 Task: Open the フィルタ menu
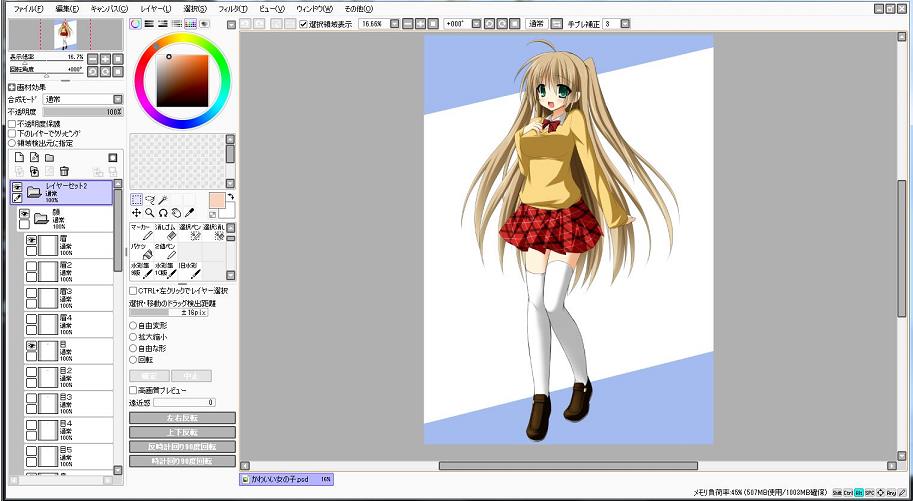pos(232,8)
